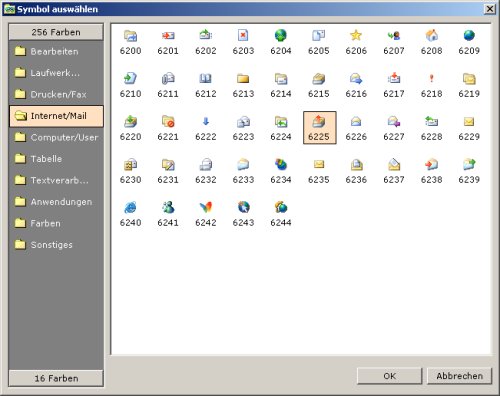Select the globe with cursor icon 6243

pyautogui.click(x=243, y=207)
